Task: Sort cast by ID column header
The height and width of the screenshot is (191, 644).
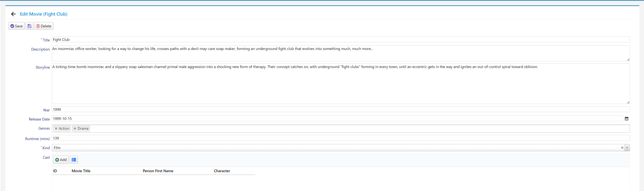Action: pos(55,171)
